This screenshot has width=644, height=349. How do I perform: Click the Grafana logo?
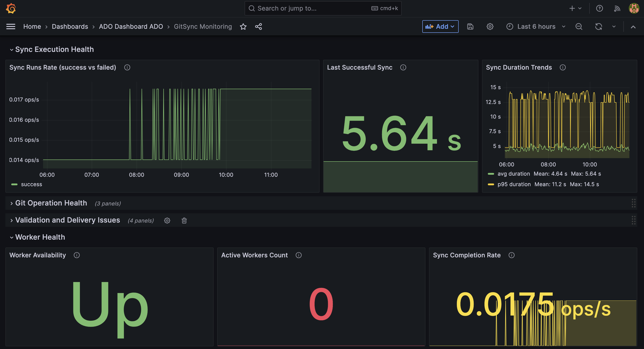pos(11,8)
